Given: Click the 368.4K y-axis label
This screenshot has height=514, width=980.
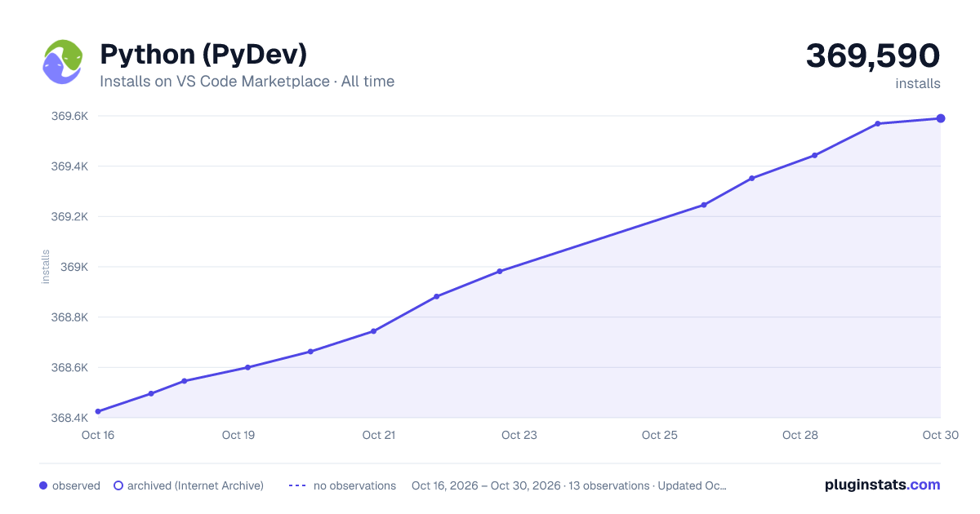Looking at the screenshot, I should [x=69, y=418].
